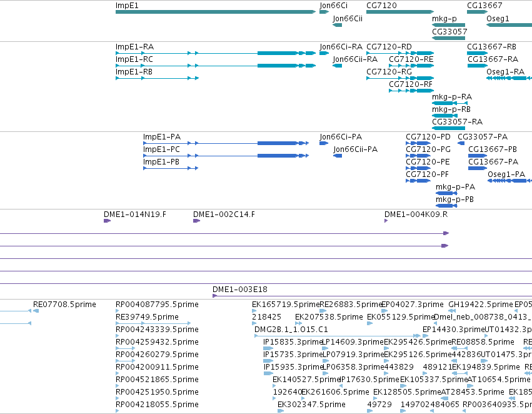The image size is (532, 414).
Task: Click EST GH19422.5prime
Action: pyautogui.click(x=481, y=305)
